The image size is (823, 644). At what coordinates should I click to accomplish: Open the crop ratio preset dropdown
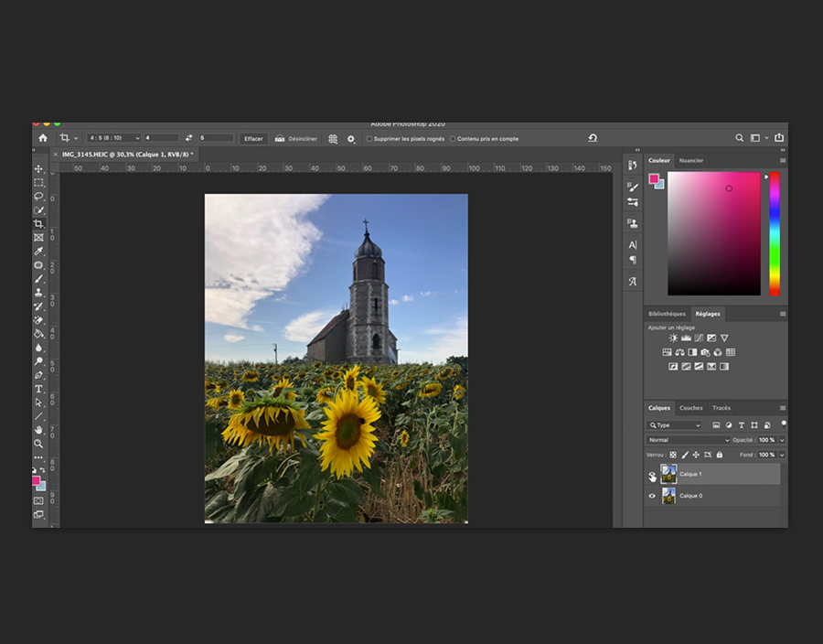tap(113, 138)
